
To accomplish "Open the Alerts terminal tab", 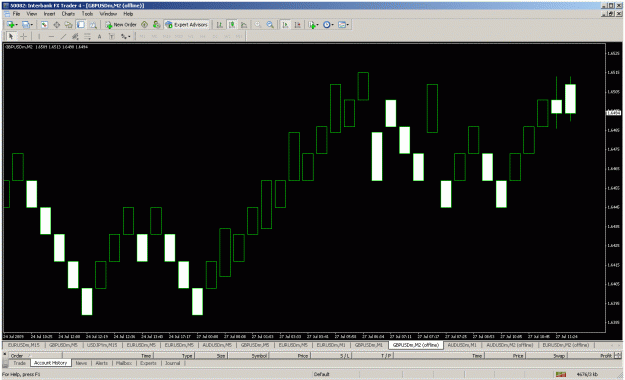I will tap(102, 363).
